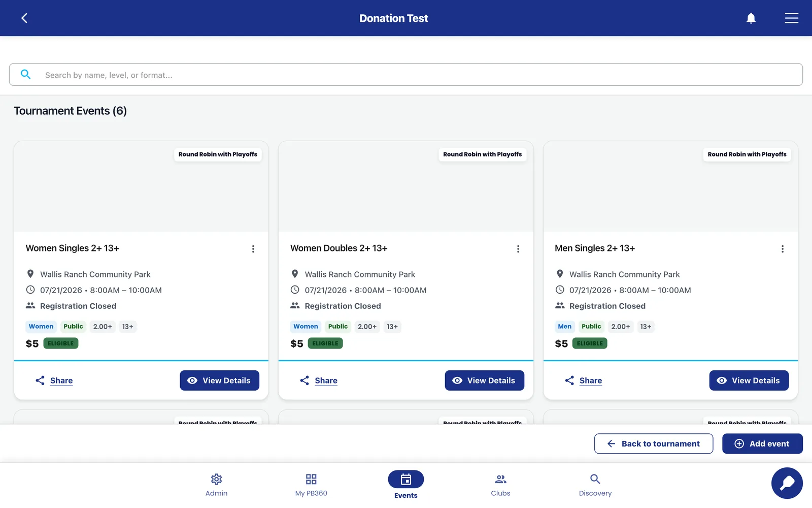Image resolution: width=812 pixels, height=508 pixels.
Task: Open the hamburger menu
Action: 792,18
